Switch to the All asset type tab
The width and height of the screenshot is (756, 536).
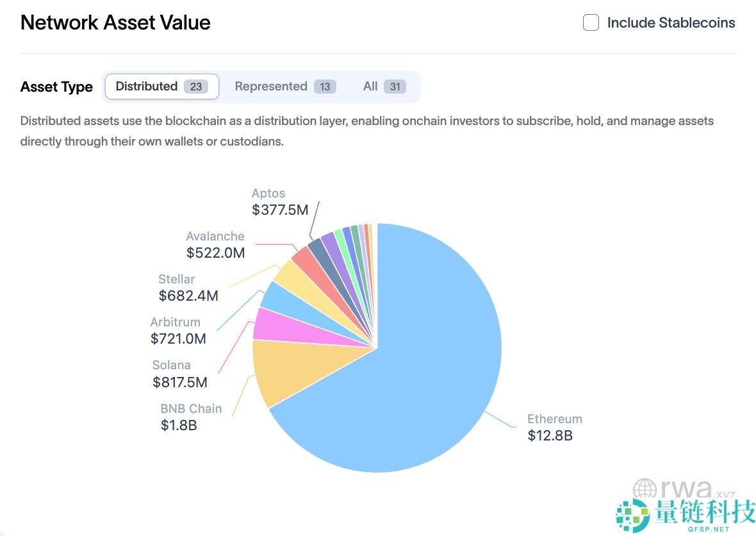384,87
